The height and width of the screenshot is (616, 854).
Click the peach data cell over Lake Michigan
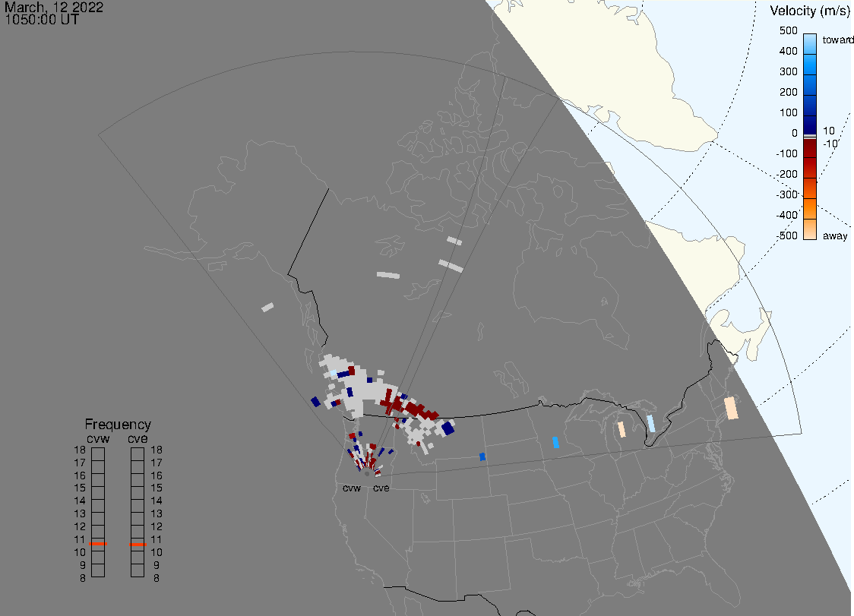coord(622,429)
